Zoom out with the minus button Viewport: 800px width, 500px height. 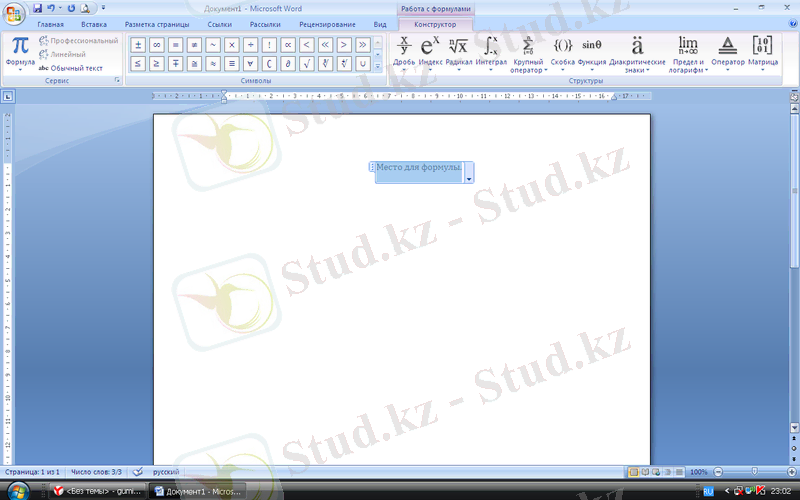pos(718,472)
